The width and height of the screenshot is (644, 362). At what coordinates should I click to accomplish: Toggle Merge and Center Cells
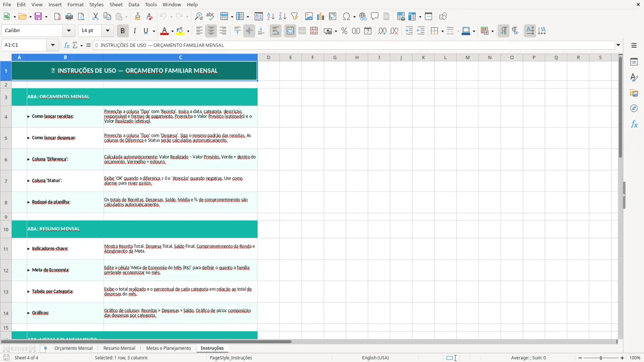pos(290,31)
